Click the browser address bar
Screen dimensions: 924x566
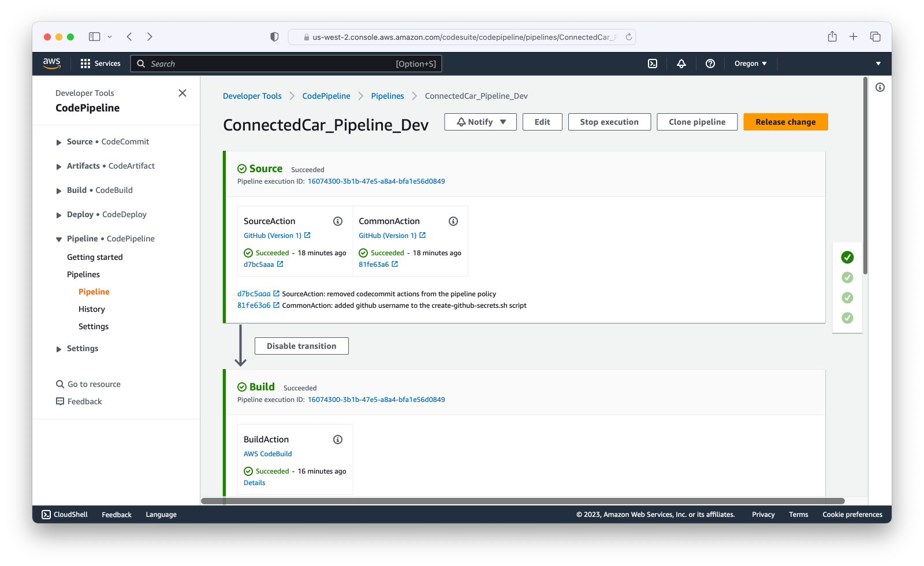(x=462, y=37)
